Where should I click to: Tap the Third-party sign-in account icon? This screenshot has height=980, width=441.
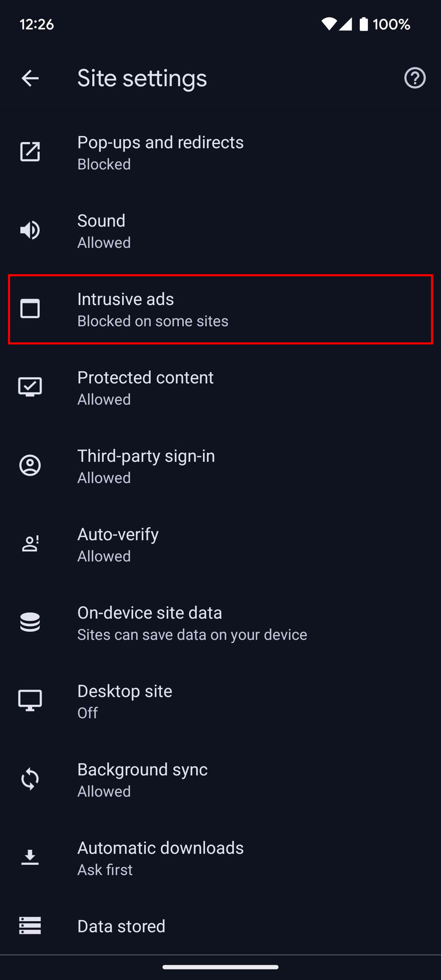click(x=30, y=465)
